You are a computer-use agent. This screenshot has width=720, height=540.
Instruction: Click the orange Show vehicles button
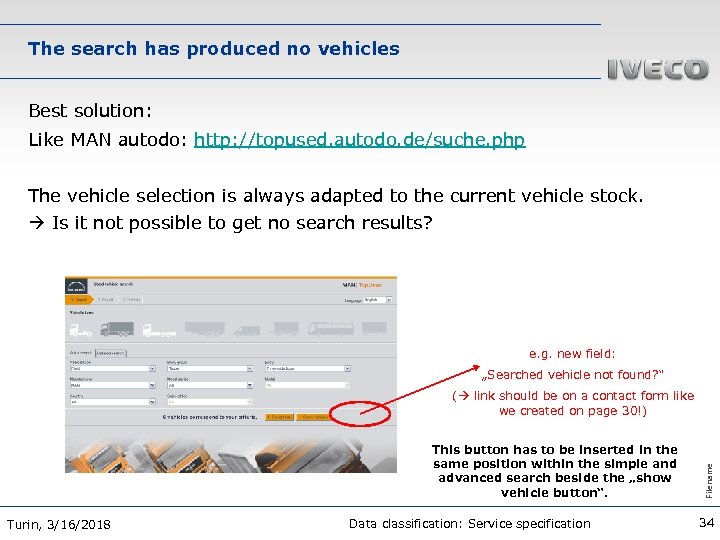point(314,417)
